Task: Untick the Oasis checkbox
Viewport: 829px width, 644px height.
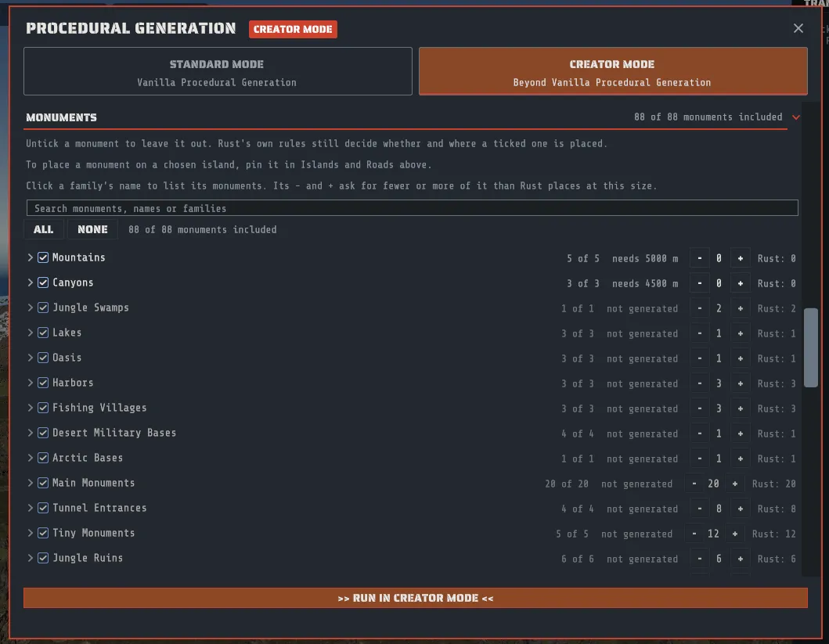Action: tap(43, 358)
